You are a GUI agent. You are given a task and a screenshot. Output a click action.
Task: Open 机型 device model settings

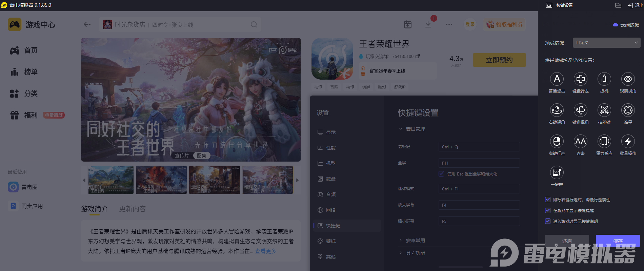pos(347,163)
